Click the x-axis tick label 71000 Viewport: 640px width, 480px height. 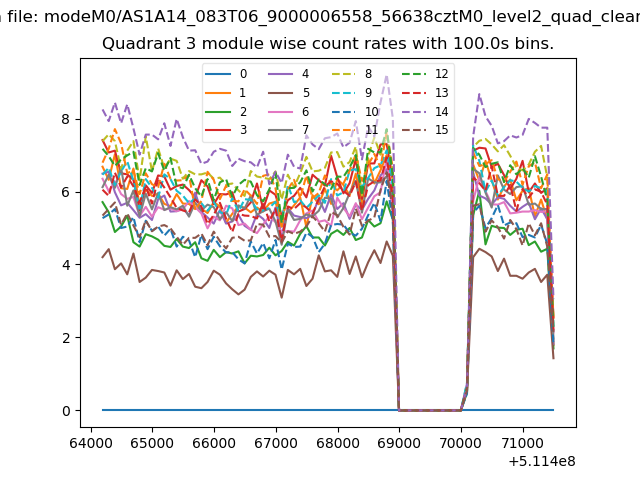[522, 441]
